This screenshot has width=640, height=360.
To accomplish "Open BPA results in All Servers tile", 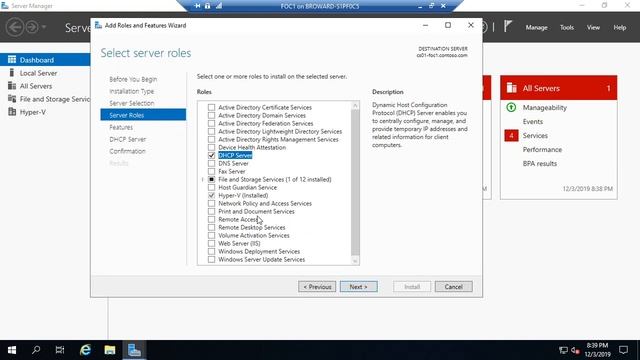I will (540, 163).
